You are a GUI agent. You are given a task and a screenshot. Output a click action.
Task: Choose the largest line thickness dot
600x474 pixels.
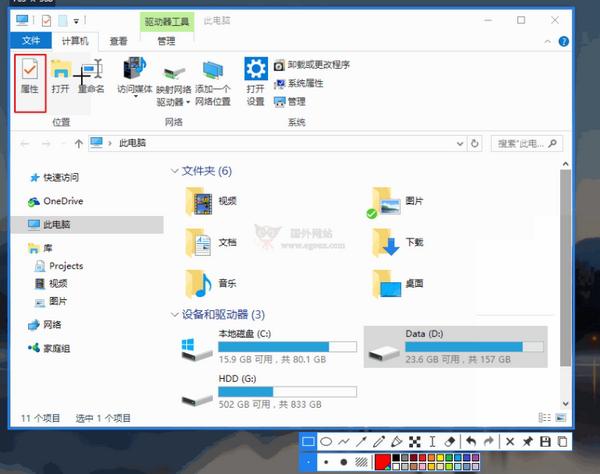(344, 462)
